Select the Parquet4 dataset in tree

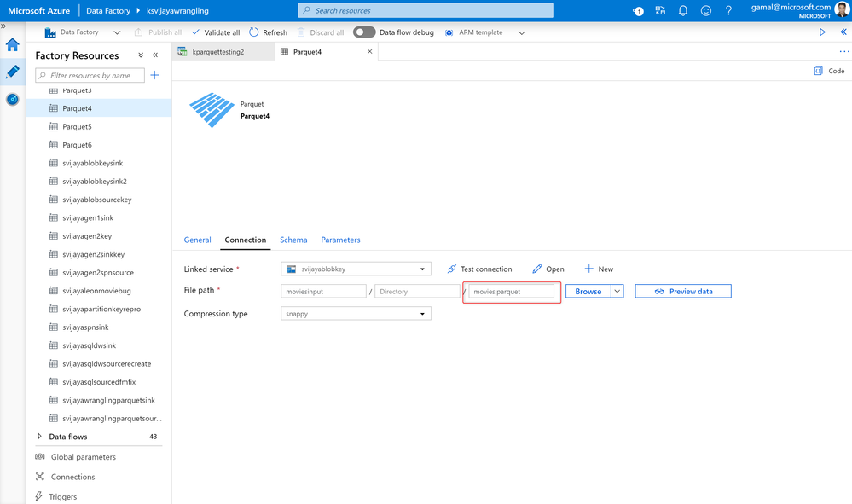tap(99, 108)
